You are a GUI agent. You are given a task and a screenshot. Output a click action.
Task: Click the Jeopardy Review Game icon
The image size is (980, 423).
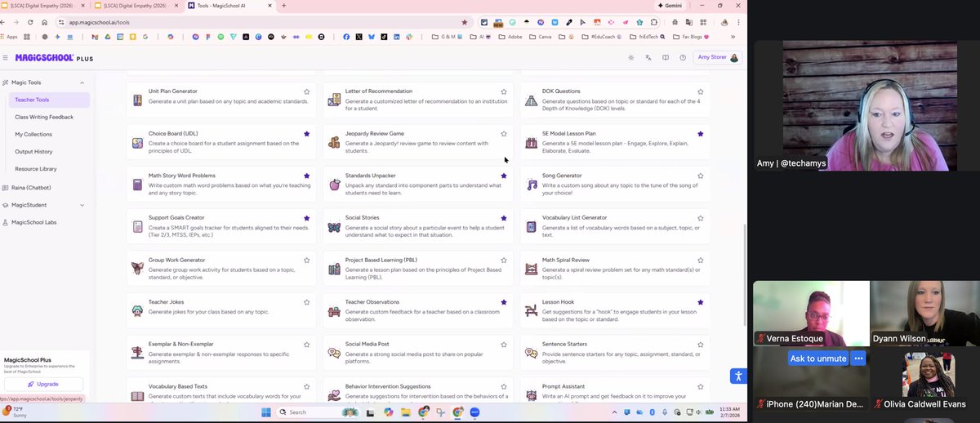tap(335, 143)
